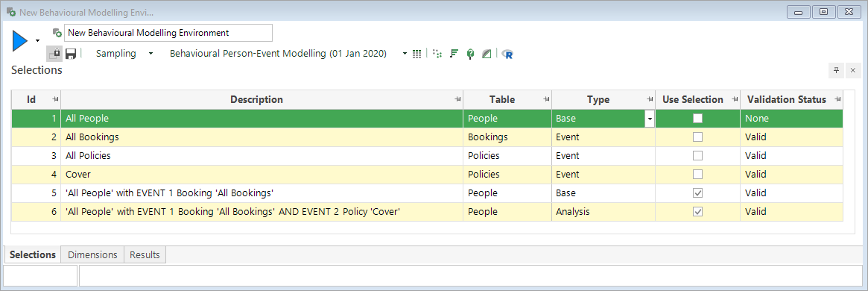Click Event type cell in All Bookings row
Image resolution: width=868 pixels, height=291 pixels.
pyautogui.click(x=604, y=137)
